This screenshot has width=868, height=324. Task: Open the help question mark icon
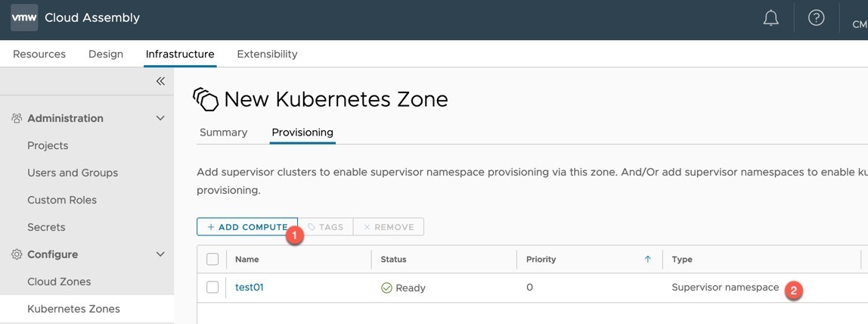click(x=816, y=17)
